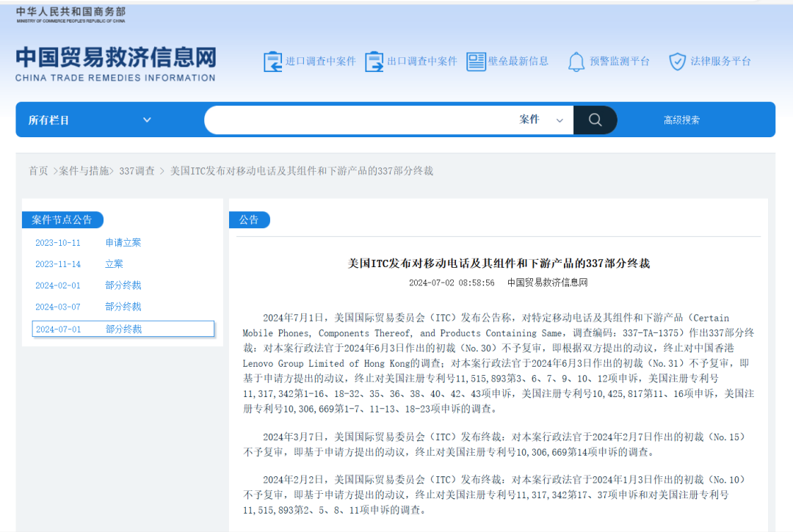Click date 2024-03-07 in node list
This screenshot has height=532, width=793.
[x=58, y=307]
